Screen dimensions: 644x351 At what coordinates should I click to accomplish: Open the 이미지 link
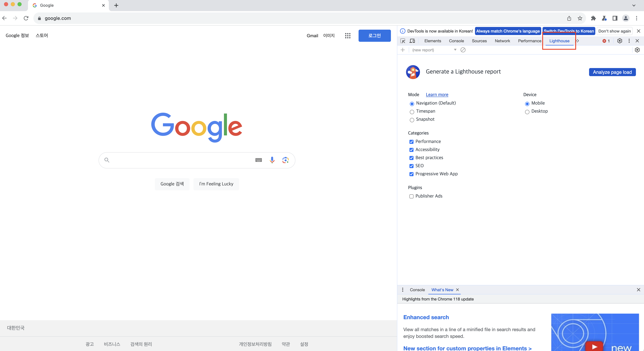coord(329,36)
